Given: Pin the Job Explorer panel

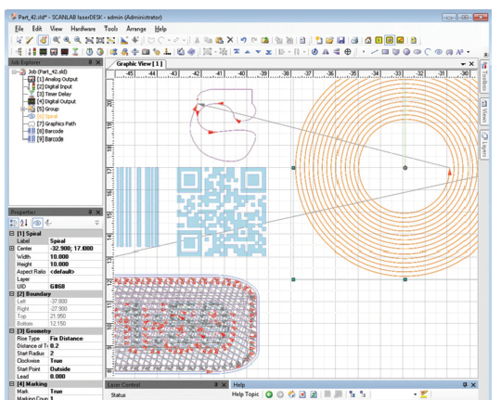Looking at the screenshot, I should [x=90, y=62].
